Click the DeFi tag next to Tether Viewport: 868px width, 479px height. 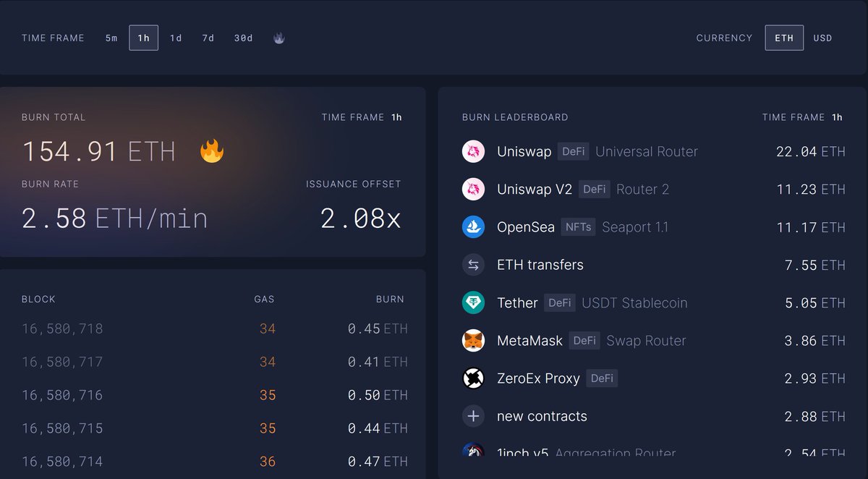point(560,302)
